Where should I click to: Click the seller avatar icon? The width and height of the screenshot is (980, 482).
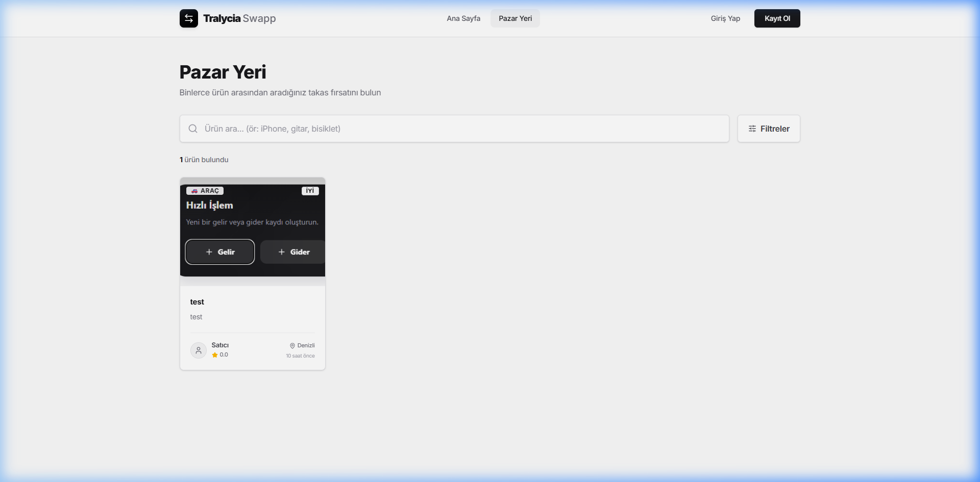(x=199, y=350)
